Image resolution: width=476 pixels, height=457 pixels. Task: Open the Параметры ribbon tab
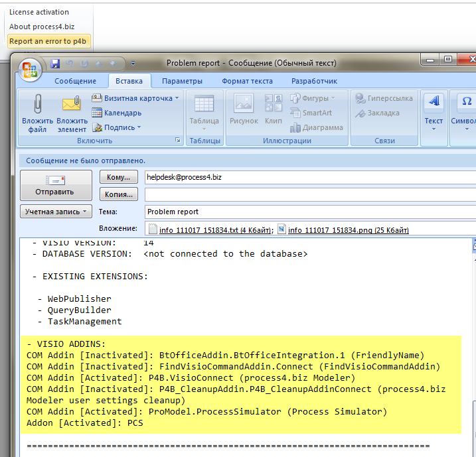click(182, 81)
